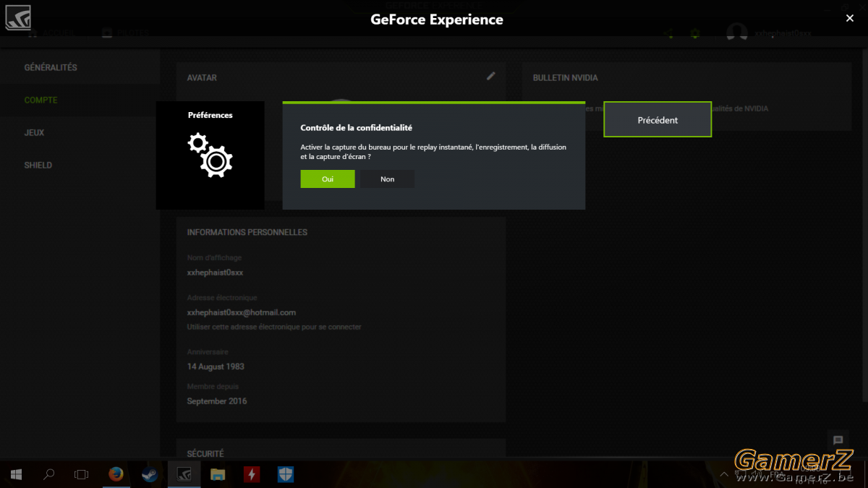This screenshot has height=488, width=868.
Task: Open the Windows Start menu
Action: 16,474
